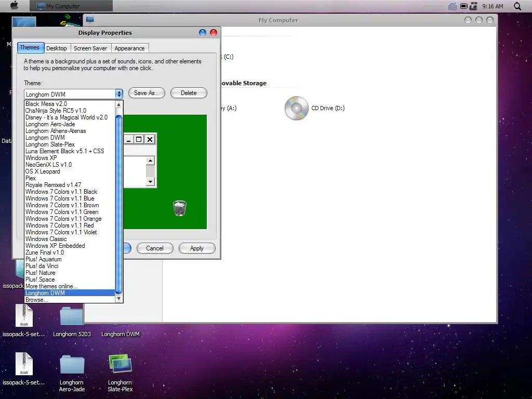Viewport: 532px width, 399px height.
Task: Select Plus! Aquarium theme
Action: coord(70,259)
